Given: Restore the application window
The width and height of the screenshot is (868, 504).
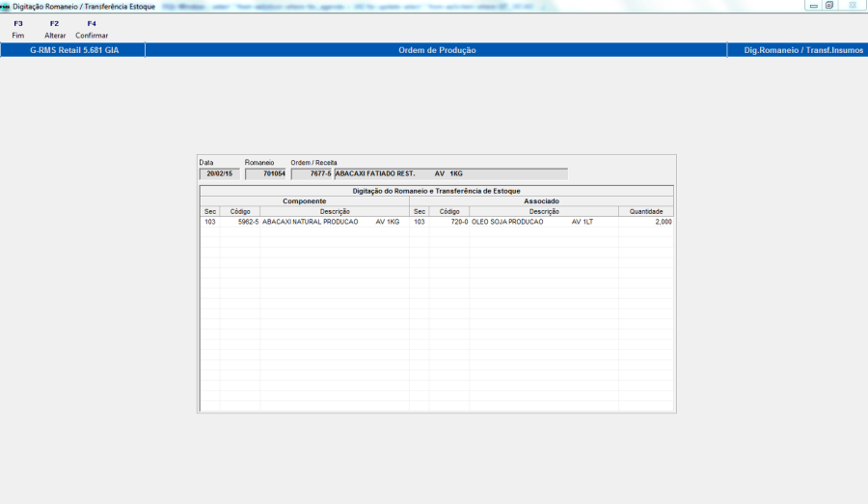Looking at the screenshot, I should (829, 6).
